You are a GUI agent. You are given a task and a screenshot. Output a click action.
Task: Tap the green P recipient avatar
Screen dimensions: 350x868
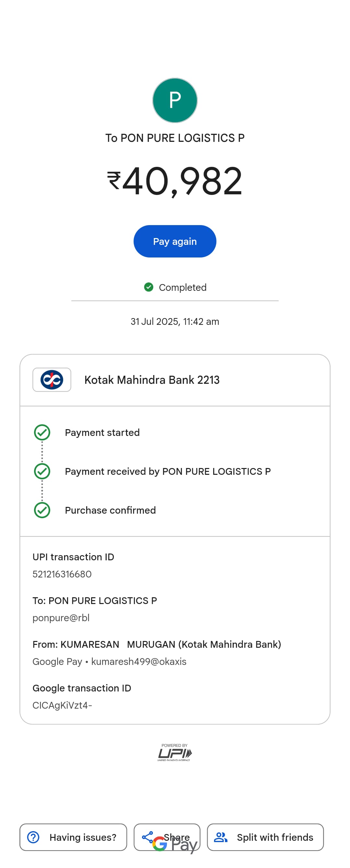pos(175,100)
